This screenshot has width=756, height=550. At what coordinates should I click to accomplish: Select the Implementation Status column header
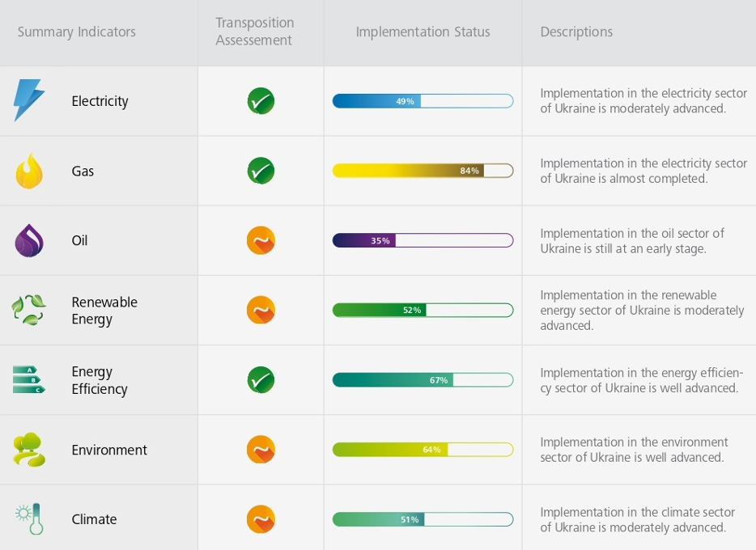(x=423, y=32)
